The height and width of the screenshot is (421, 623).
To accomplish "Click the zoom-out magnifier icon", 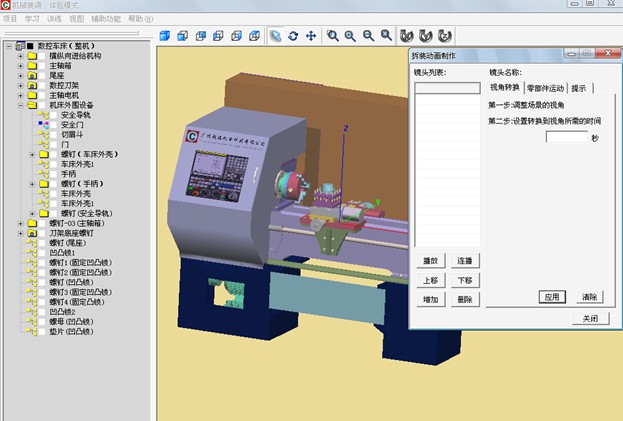I will 368,36.
